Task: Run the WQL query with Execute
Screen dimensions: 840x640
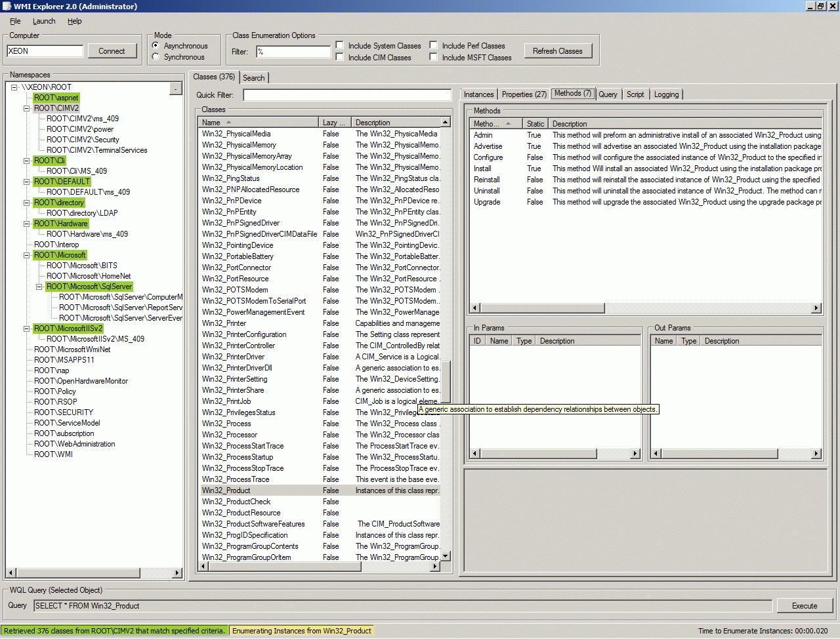Action: coord(805,606)
